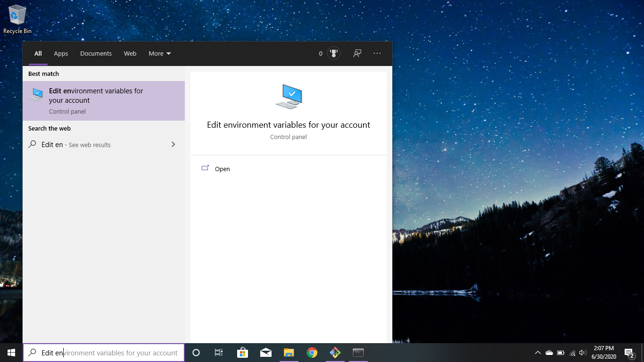Open Task View from the taskbar

pyautogui.click(x=219, y=353)
